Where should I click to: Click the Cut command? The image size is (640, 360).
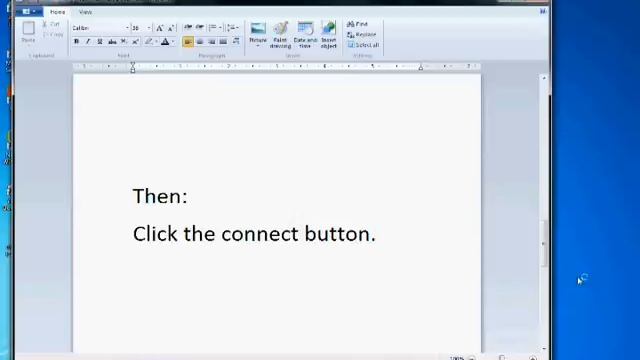pyautogui.click(x=51, y=24)
